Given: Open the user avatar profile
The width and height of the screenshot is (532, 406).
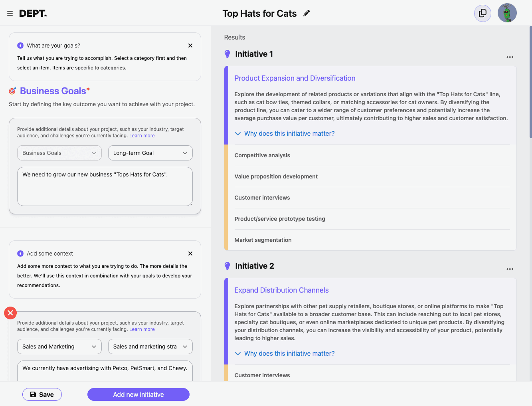Looking at the screenshot, I should pos(507,13).
